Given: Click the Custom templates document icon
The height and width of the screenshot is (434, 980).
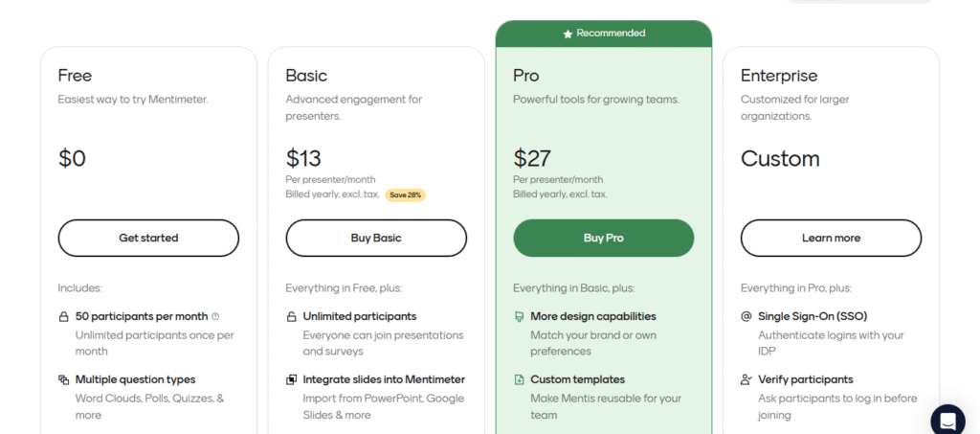Looking at the screenshot, I should coord(519,379).
